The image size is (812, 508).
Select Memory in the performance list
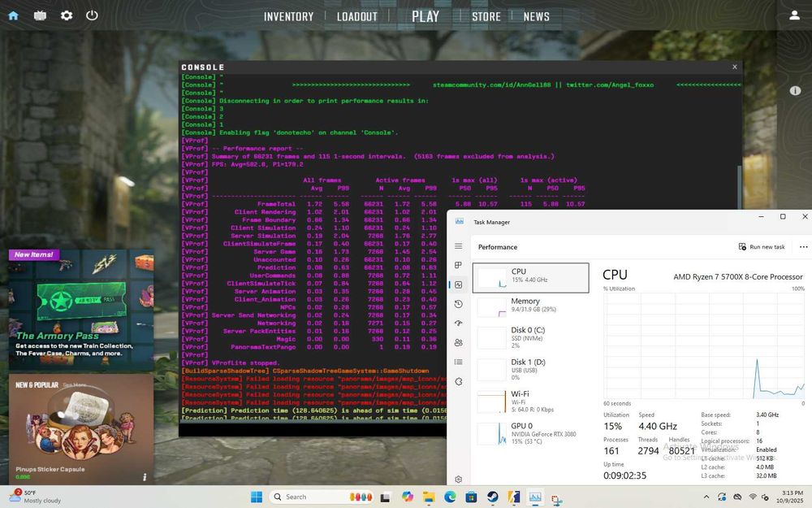(530, 306)
